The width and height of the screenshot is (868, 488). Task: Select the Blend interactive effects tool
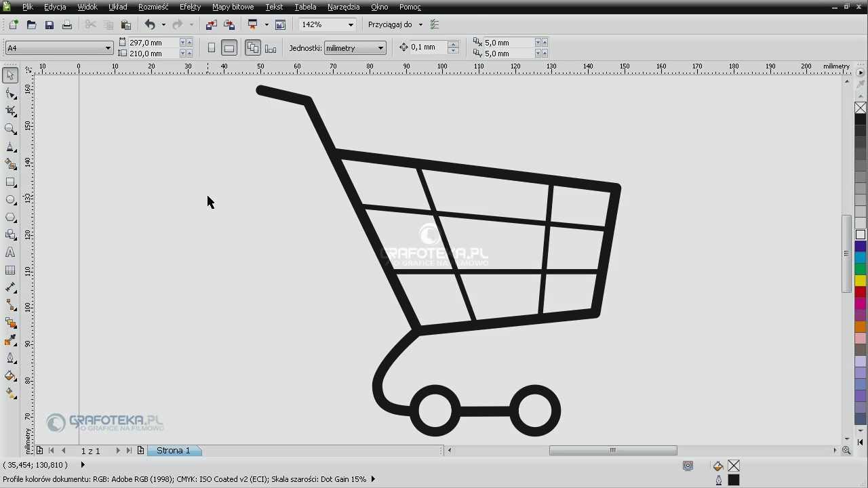coord(10,323)
